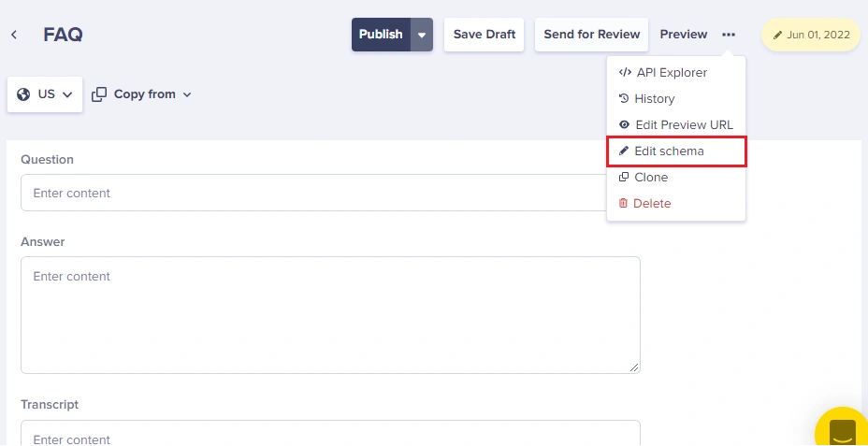Click the copy icon next to Copy from

pyautogui.click(x=99, y=94)
